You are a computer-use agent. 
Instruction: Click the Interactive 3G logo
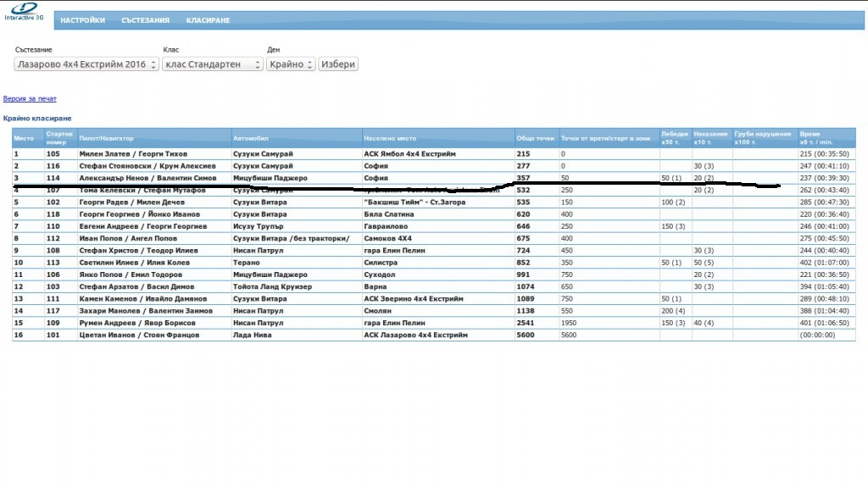24,11
